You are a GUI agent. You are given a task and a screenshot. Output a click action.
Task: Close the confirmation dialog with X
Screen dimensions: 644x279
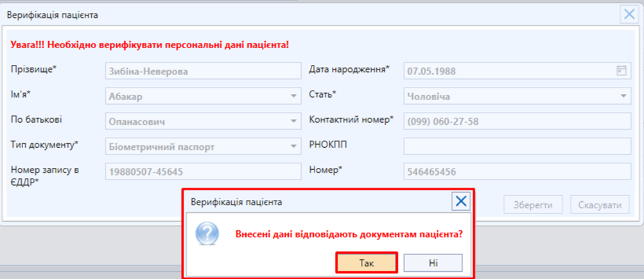pos(461,202)
